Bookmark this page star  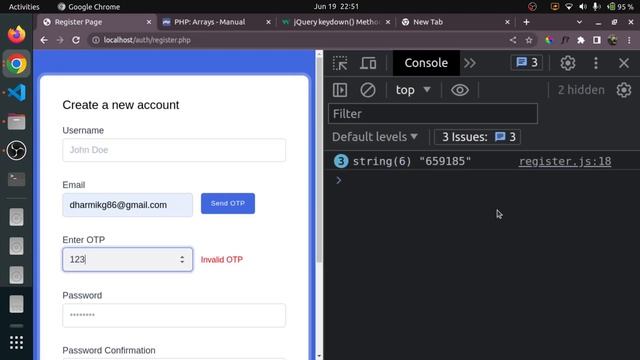click(x=529, y=40)
